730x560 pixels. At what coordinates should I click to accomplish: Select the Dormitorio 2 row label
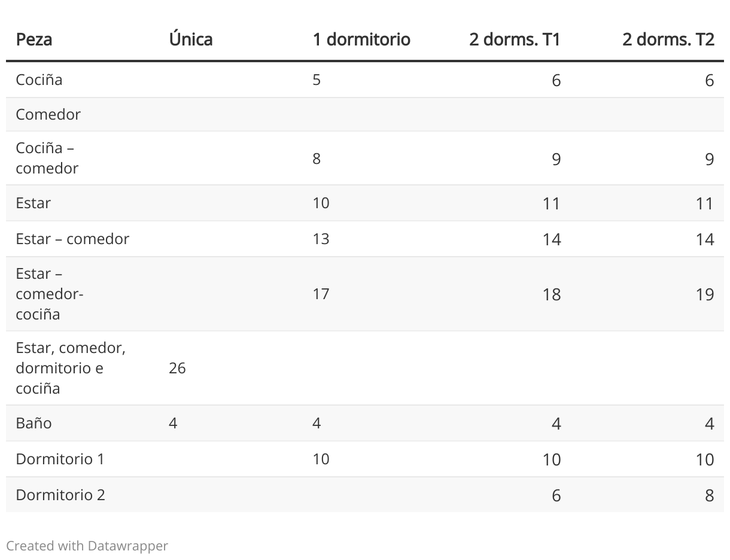[x=60, y=495]
